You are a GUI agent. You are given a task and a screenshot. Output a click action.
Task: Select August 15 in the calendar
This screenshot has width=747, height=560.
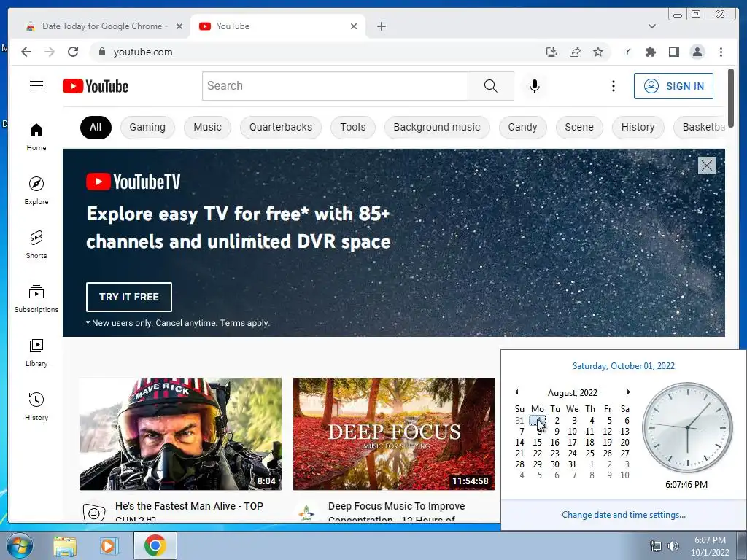[537, 443]
